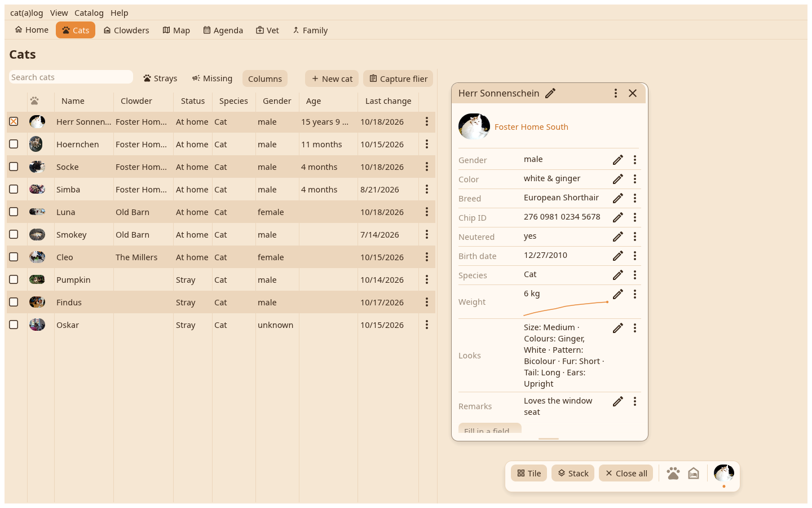Viewport: 812px width, 508px height.
Task: Select the Luna row checkbox
Action: point(14,212)
